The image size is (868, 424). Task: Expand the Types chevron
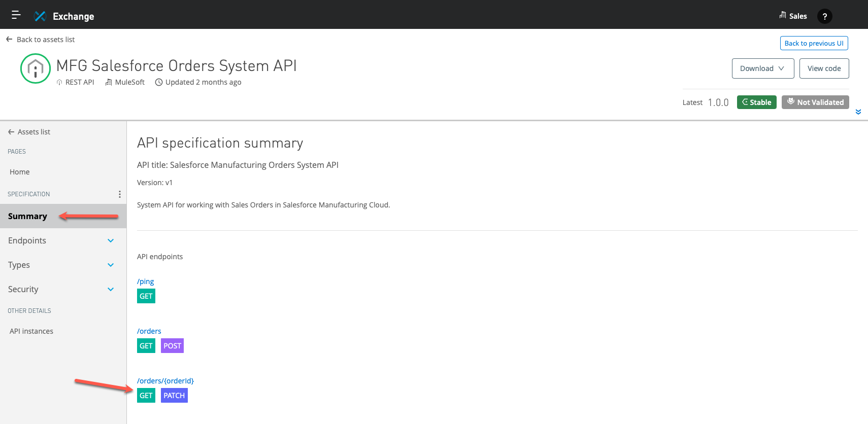click(x=111, y=265)
